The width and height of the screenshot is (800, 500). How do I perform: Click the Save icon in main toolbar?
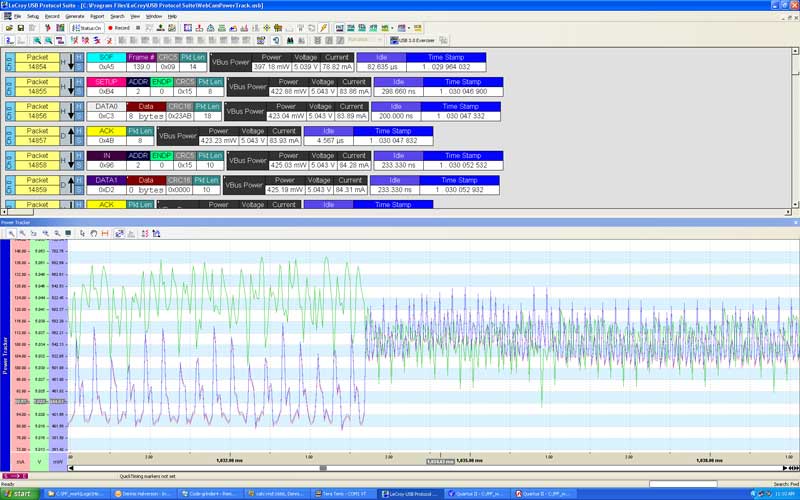coord(20,28)
